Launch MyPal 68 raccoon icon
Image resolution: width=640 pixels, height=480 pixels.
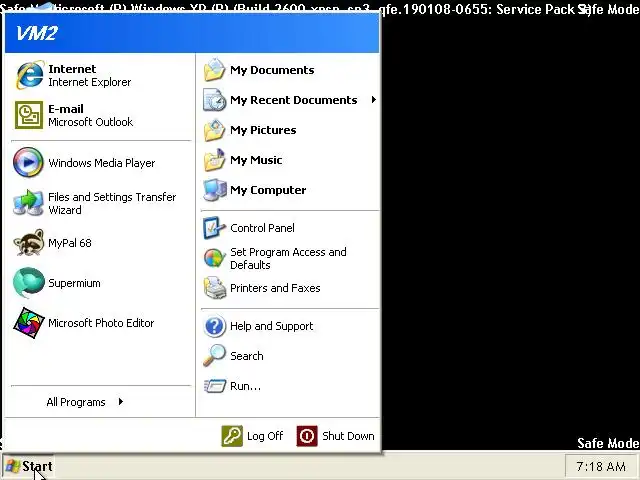click(x=28, y=242)
